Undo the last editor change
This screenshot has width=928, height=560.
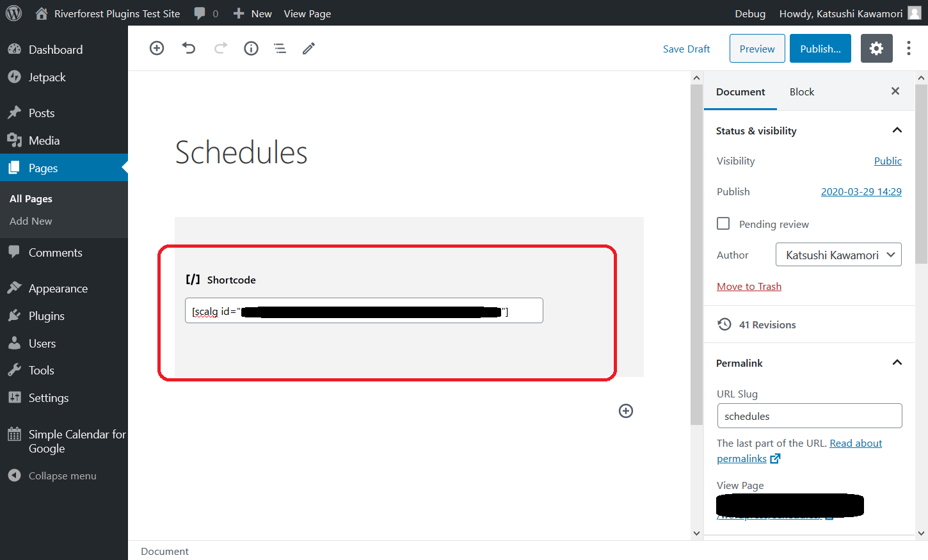(188, 48)
